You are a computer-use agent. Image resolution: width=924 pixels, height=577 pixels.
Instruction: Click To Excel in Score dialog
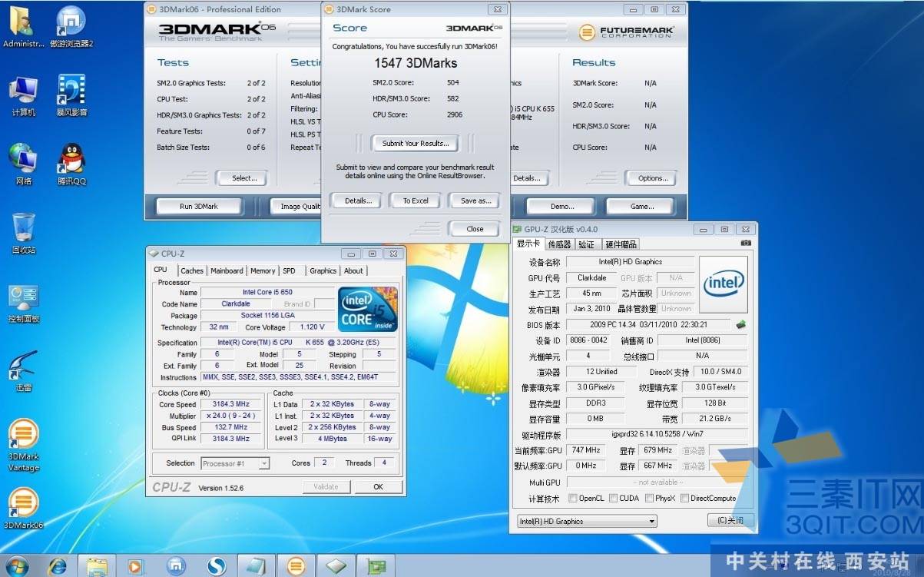click(416, 201)
